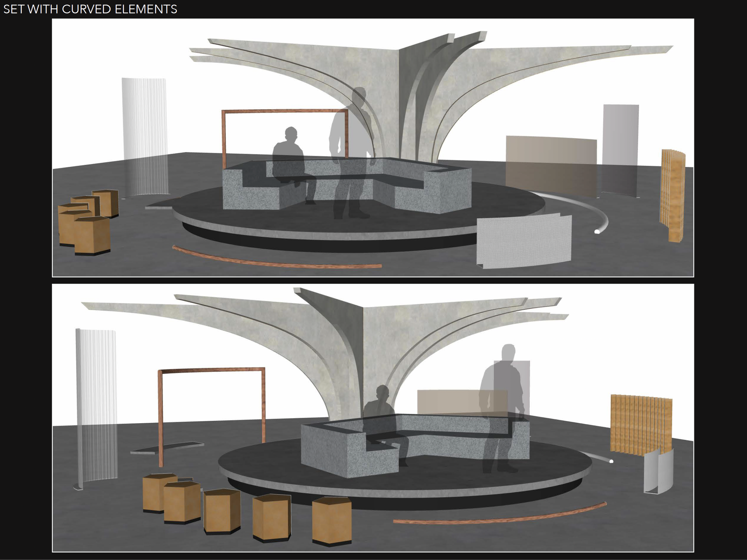
Task: Click the perforated curved panel in top rendering
Action: point(523,240)
